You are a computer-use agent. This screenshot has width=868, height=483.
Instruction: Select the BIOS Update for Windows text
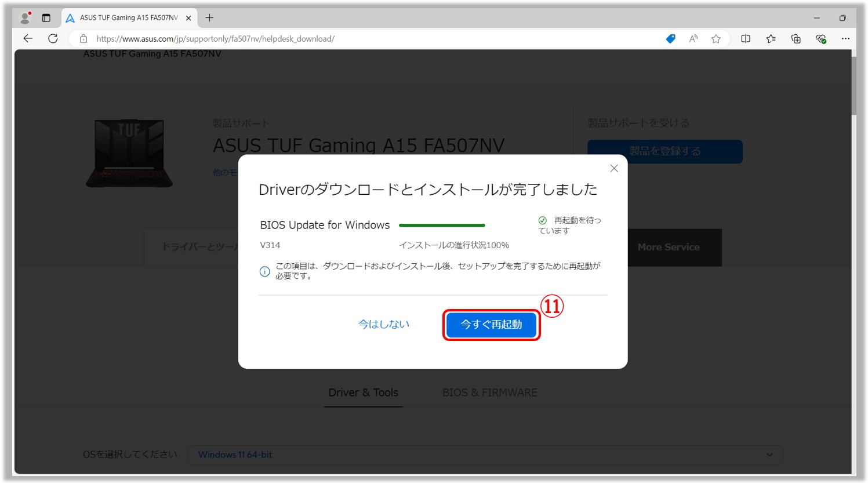point(325,225)
